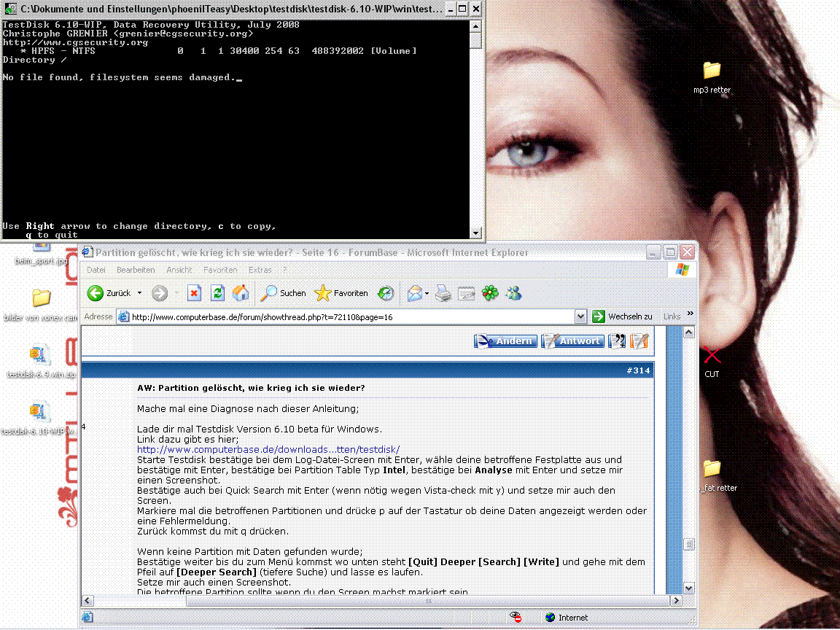The width and height of the screenshot is (840, 630).
Task: Expand the Links toolbar chevron
Action: [690, 314]
